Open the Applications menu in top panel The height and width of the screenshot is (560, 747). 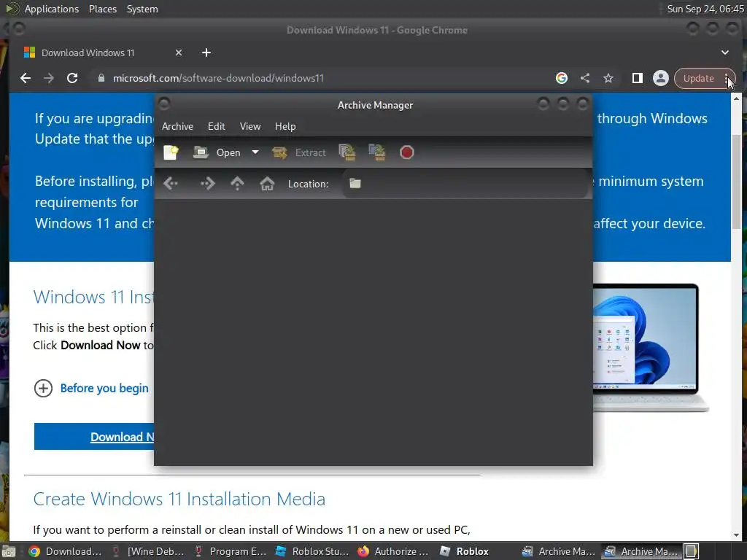click(52, 9)
